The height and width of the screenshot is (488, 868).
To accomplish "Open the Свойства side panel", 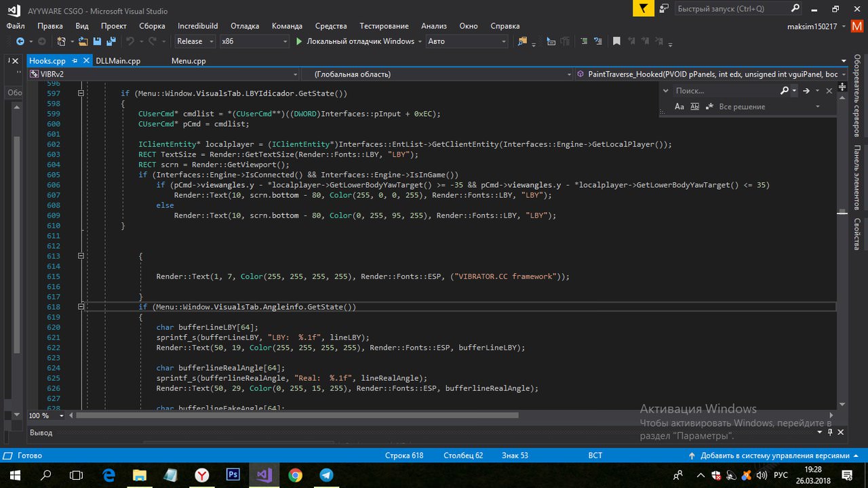I will (857, 234).
